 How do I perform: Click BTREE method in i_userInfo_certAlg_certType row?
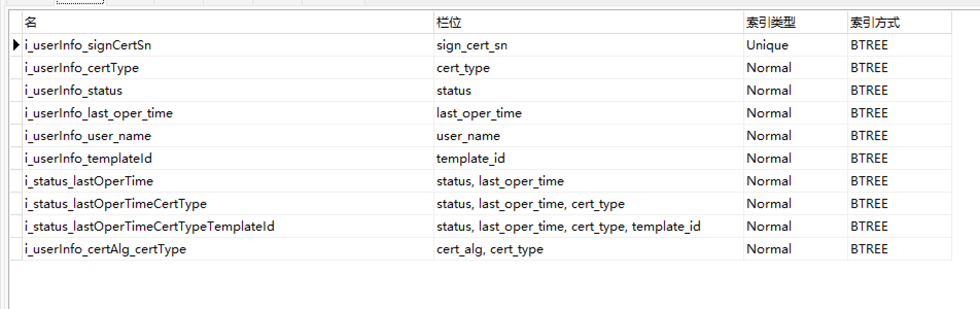pos(899,249)
